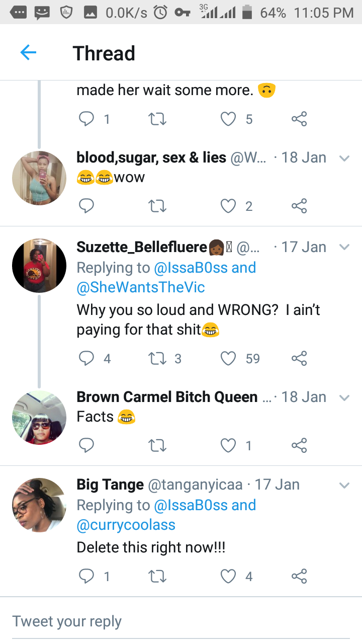Open the @currycoolass mention link
This screenshot has height=644, width=362.
click(126, 525)
